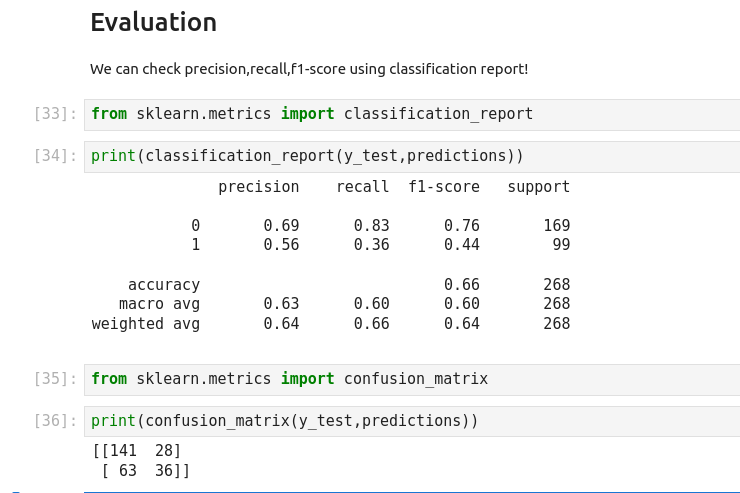Focus the confusion_matrix import code cell

tap(410, 379)
